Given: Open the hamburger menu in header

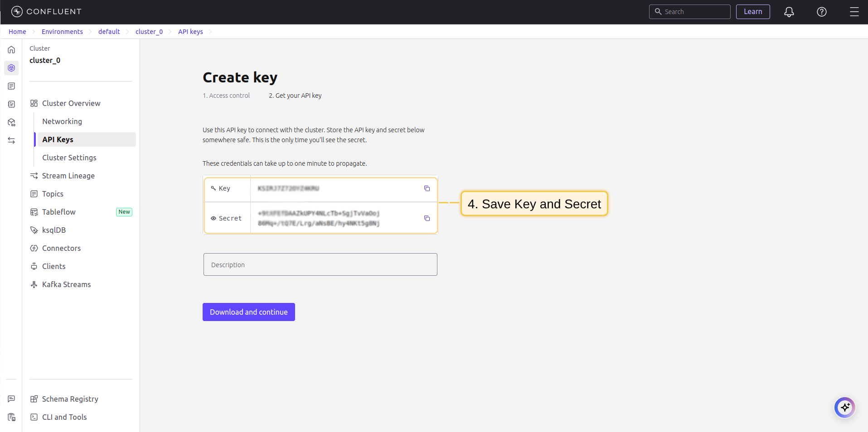Looking at the screenshot, I should pos(854,12).
